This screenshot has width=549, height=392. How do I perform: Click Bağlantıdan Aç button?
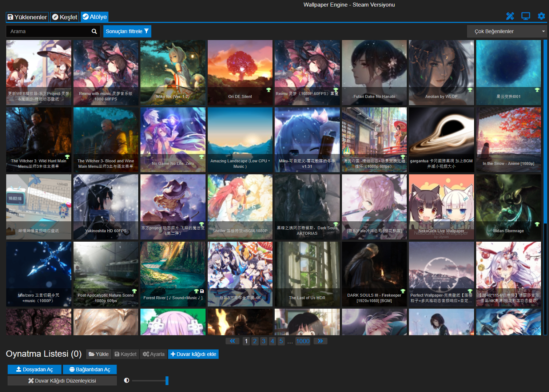pos(90,369)
